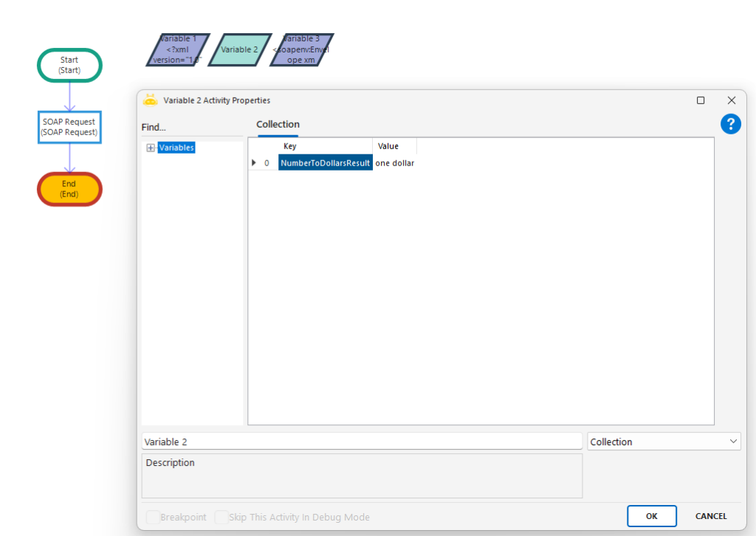
Task: Expand the Variables tree node
Action: pos(151,148)
